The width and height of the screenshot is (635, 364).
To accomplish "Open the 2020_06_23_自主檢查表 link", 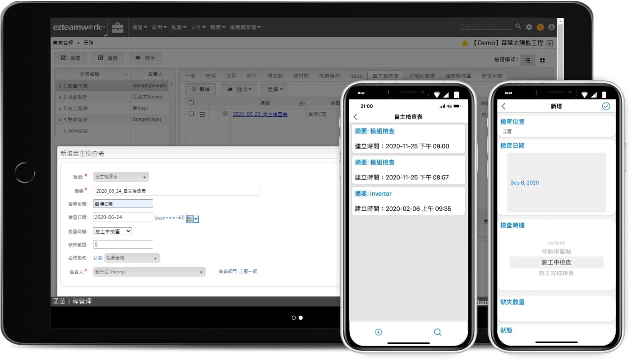I will point(260,114).
